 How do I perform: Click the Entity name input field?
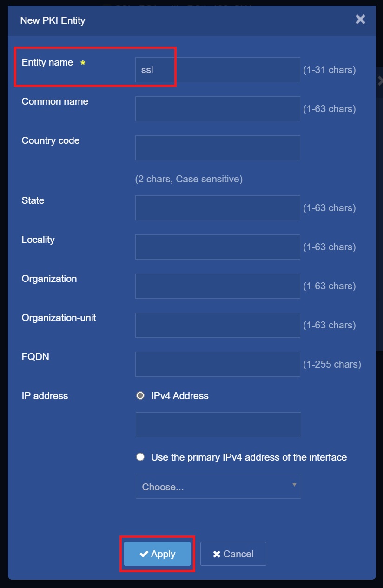[x=218, y=70]
